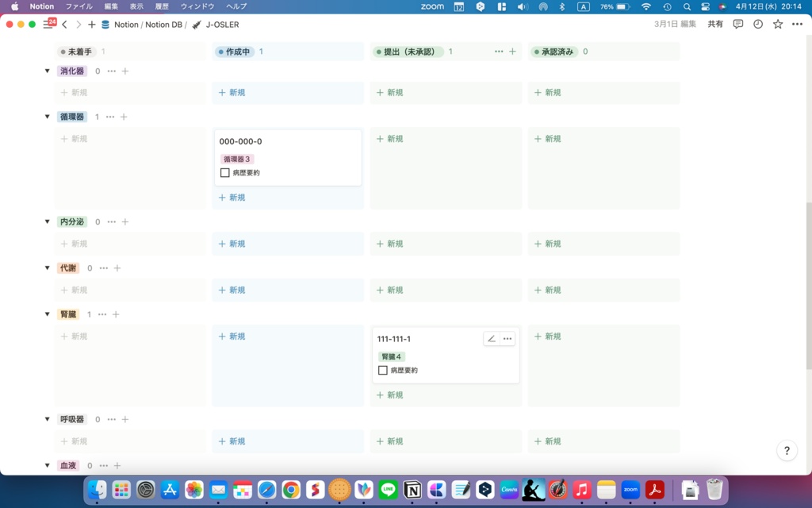Image resolution: width=812 pixels, height=508 pixels.
Task: Open Notion DB breadcrumb link
Action: pyautogui.click(x=163, y=25)
